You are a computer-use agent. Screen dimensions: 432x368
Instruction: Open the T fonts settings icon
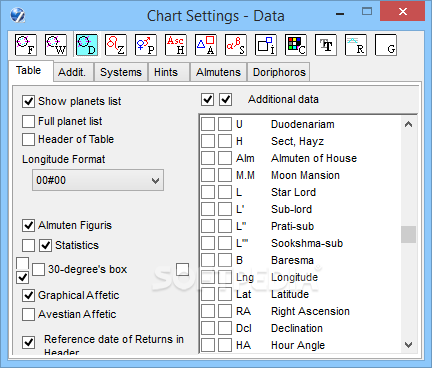click(x=326, y=45)
